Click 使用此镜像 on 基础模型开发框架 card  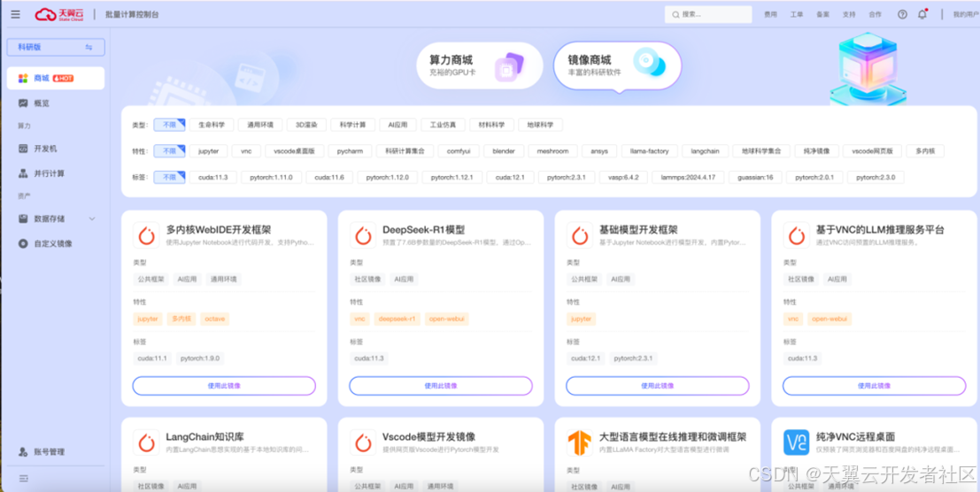pyautogui.click(x=658, y=386)
